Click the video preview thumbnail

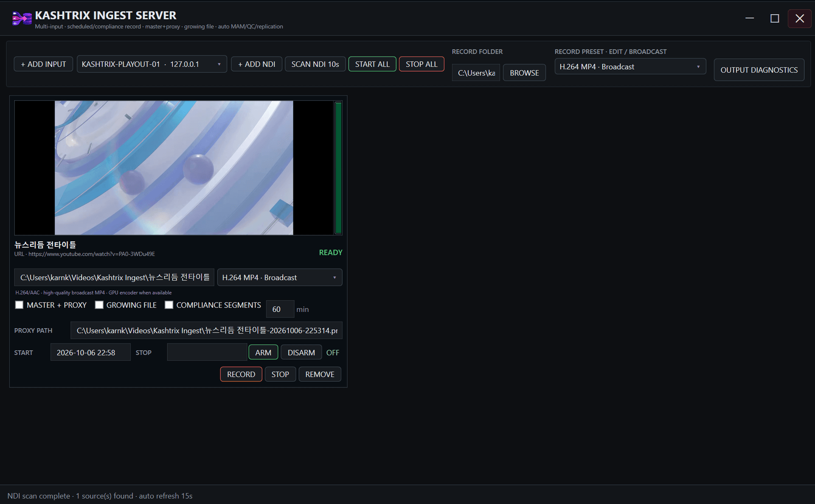(174, 168)
